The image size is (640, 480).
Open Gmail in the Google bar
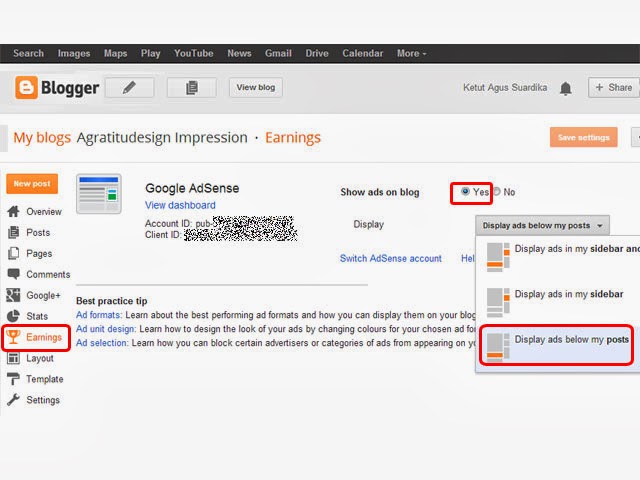click(x=278, y=53)
